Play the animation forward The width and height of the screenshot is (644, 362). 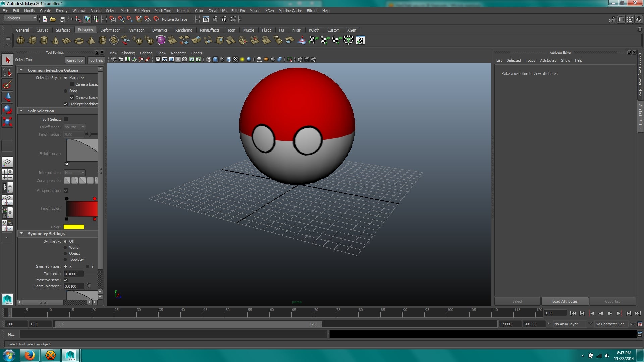pyautogui.click(x=610, y=314)
